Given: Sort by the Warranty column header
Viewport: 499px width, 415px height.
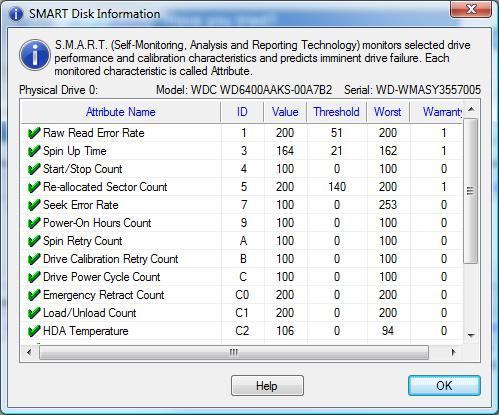Looking at the screenshot, I should point(436,112).
